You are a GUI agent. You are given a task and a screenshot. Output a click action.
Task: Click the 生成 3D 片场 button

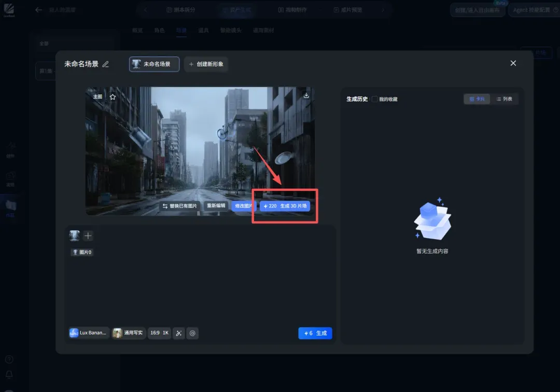tap(285, 206)
